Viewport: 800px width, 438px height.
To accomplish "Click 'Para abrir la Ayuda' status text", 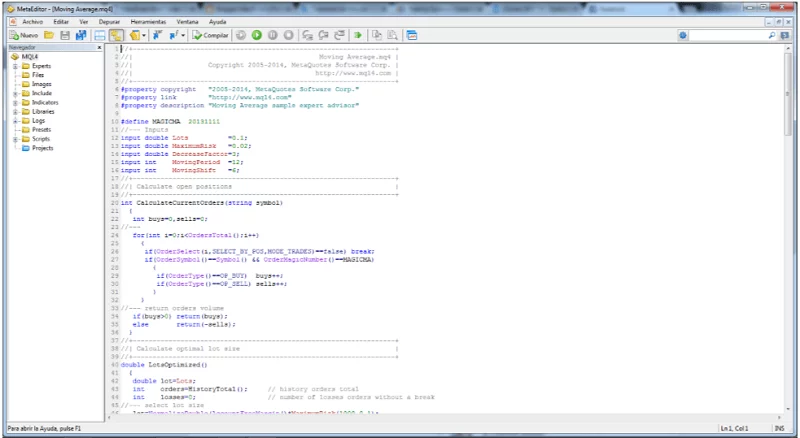I will tap(44, 428).
